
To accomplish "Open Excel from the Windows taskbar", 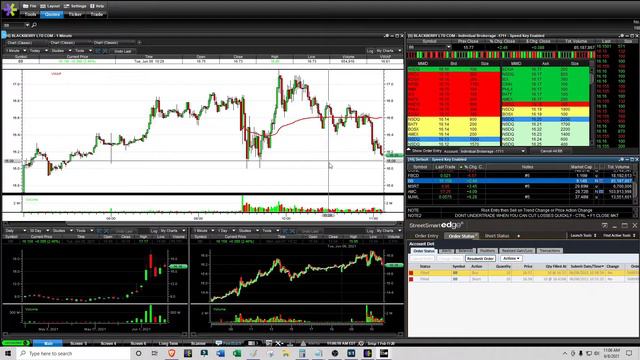I will coord(237,353).
